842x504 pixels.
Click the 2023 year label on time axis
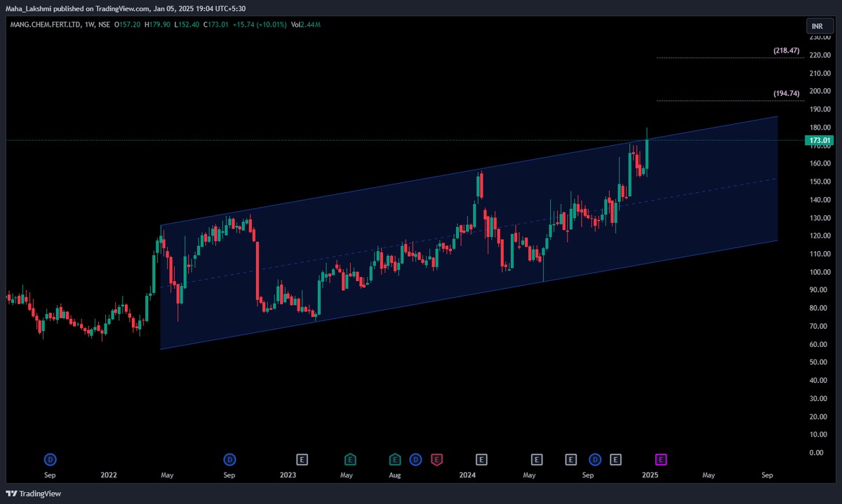tap(288, 475)
